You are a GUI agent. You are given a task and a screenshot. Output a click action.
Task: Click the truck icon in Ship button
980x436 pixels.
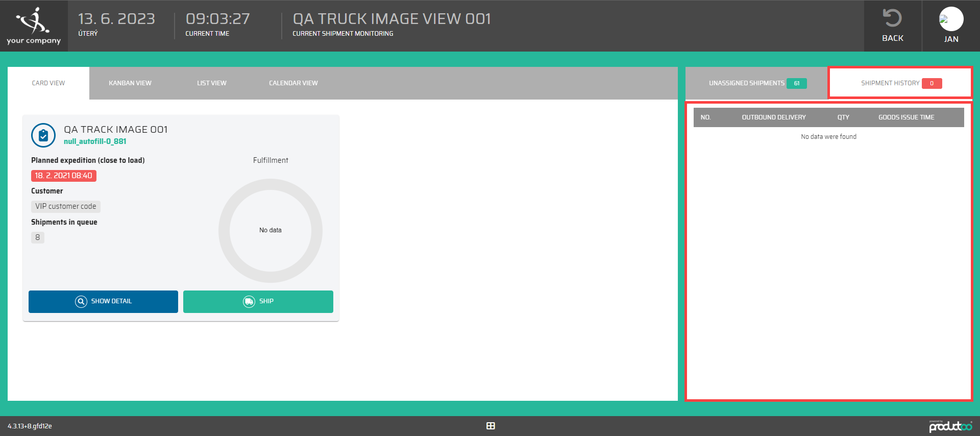(249, 301)
